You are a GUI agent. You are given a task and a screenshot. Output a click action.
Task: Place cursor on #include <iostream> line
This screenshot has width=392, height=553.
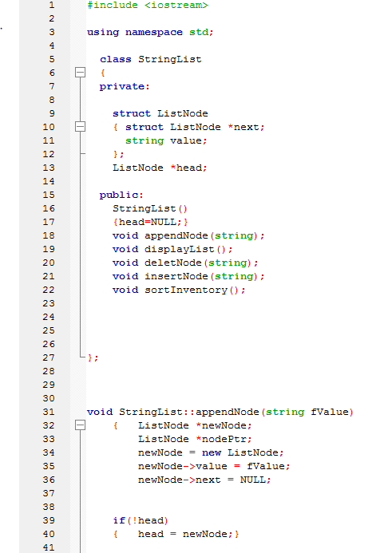coord(148,5)
